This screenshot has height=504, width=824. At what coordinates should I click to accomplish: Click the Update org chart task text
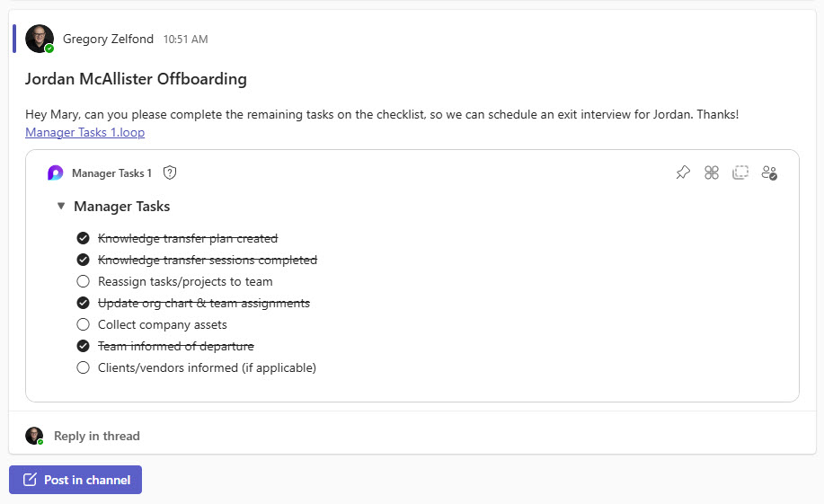pos(203,303)
